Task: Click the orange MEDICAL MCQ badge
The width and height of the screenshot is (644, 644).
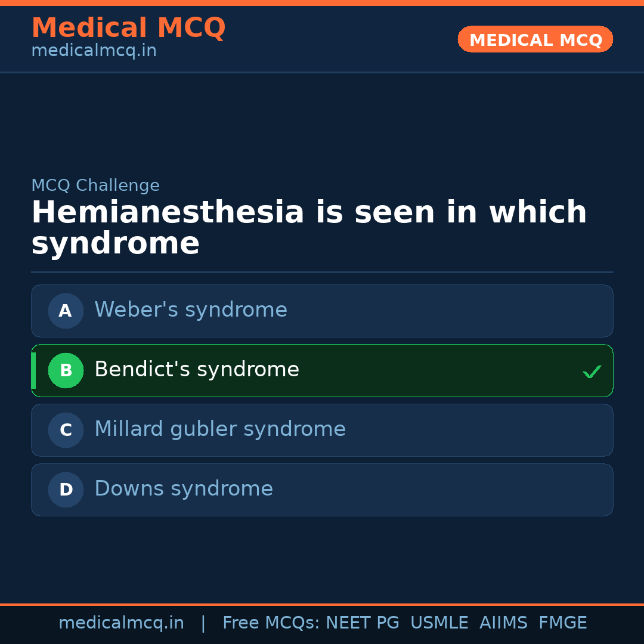Action: click(x=535, y=39)
